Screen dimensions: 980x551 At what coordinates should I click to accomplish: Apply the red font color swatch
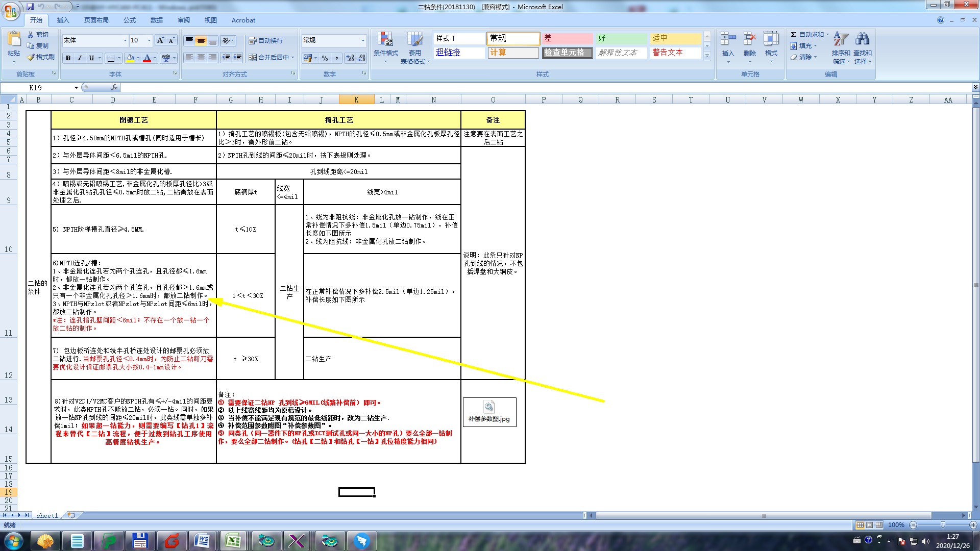(x=147, y=58)
